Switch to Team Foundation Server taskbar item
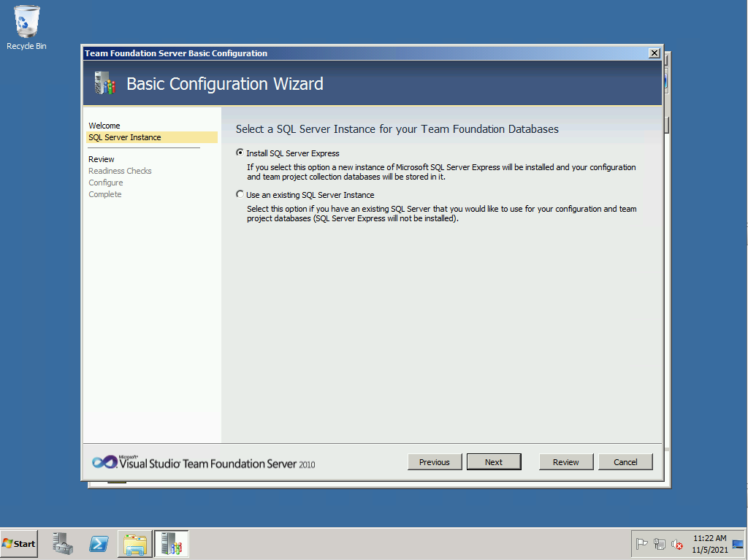The width and height of the screenshot is (748, 560). click(171, 544)
